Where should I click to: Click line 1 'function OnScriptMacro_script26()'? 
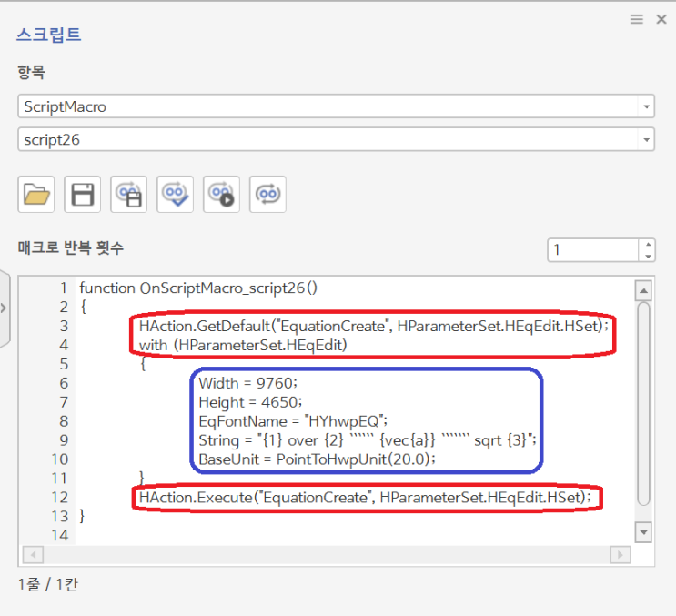198,288
